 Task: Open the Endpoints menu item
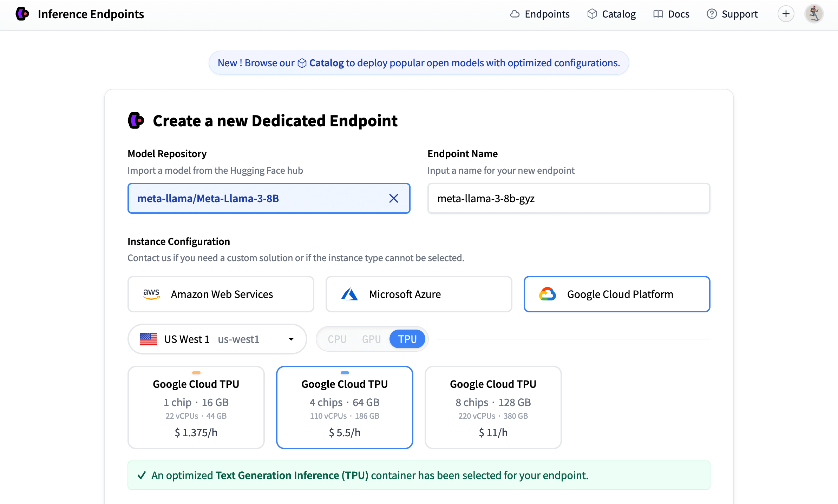pyautogui.click(x=540, y=14)
